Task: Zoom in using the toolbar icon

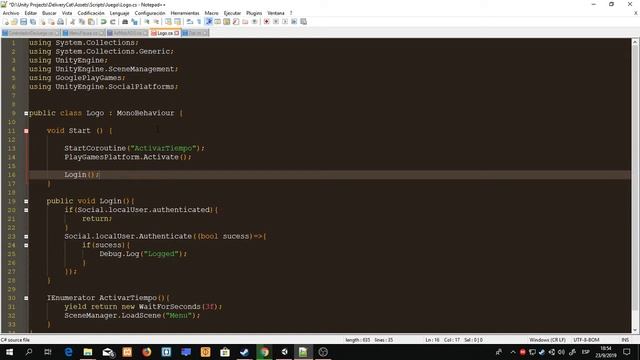Action: click(x=147, y=22)
